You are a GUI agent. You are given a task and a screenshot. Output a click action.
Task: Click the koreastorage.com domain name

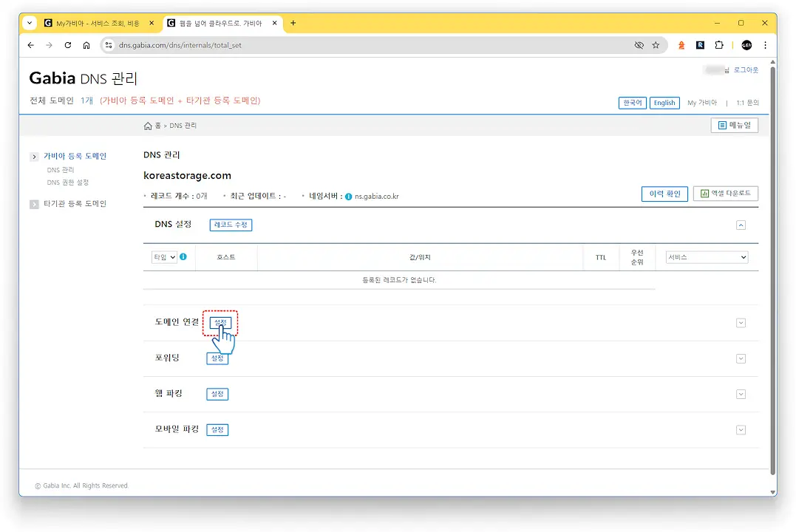(x=187, y=176)
